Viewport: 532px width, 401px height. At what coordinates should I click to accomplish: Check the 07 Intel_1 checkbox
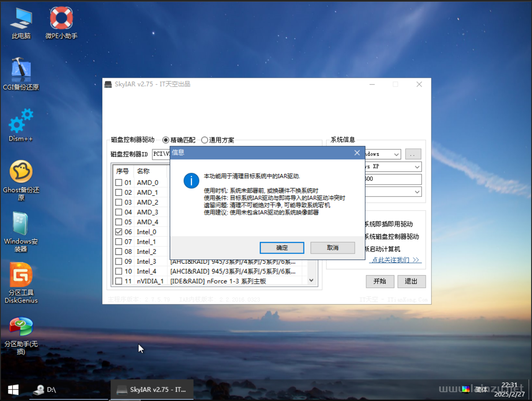pos(119,242)
